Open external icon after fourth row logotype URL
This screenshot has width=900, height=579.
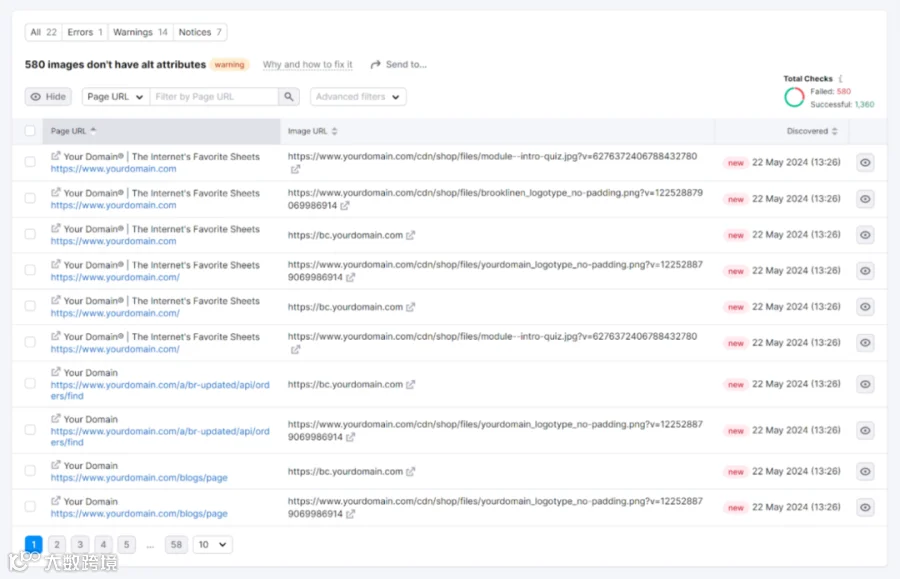[x=350, y=277]
